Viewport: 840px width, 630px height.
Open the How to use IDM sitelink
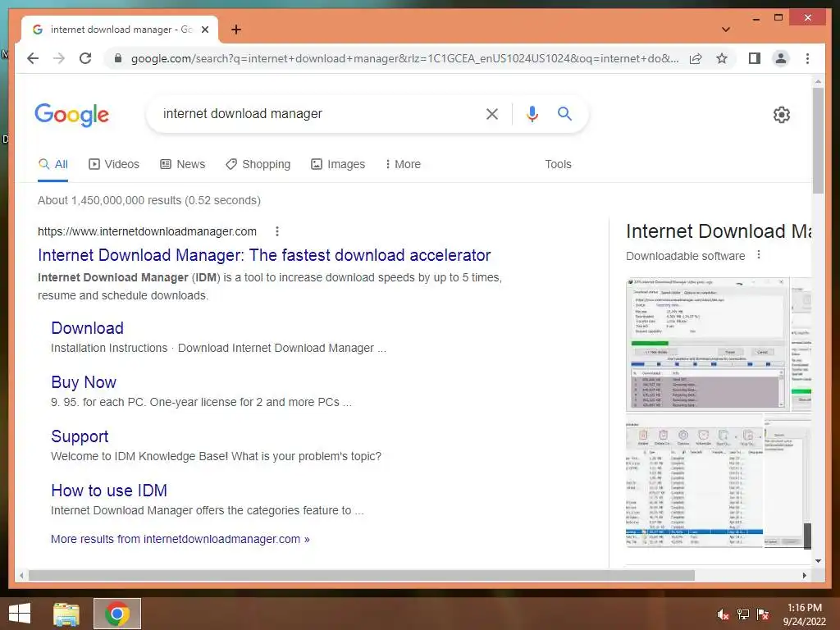109,491
